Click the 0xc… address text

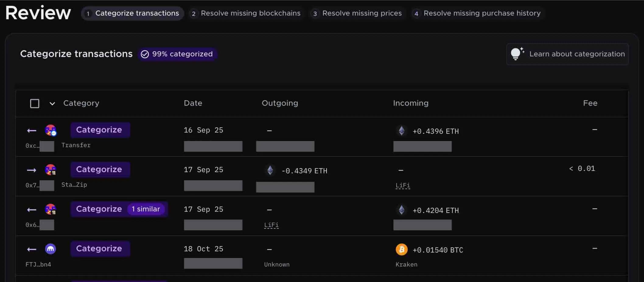click(32, 146)
